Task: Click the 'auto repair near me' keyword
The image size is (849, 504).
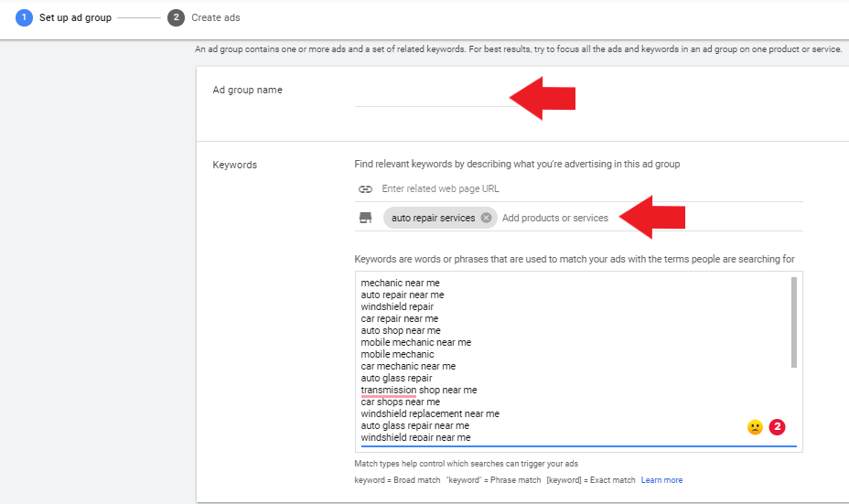Action: [x=403, y=295]
